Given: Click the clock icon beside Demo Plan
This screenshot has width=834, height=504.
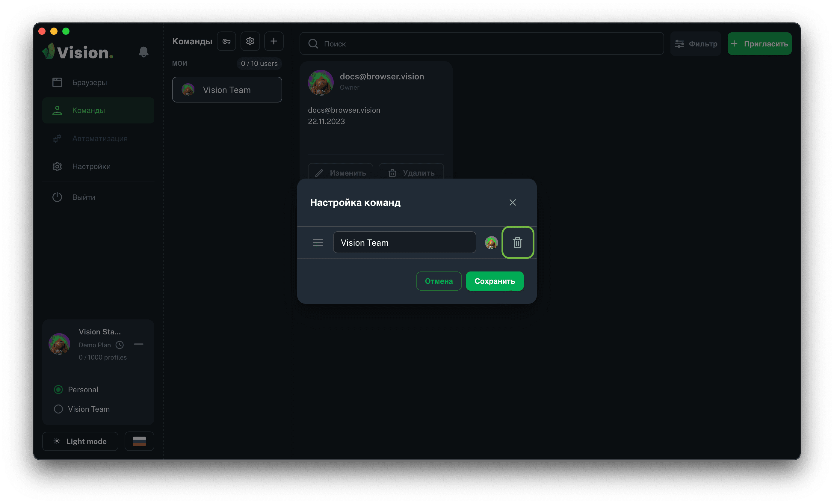Looking at the screenshot, I should (x=120, y=345).
